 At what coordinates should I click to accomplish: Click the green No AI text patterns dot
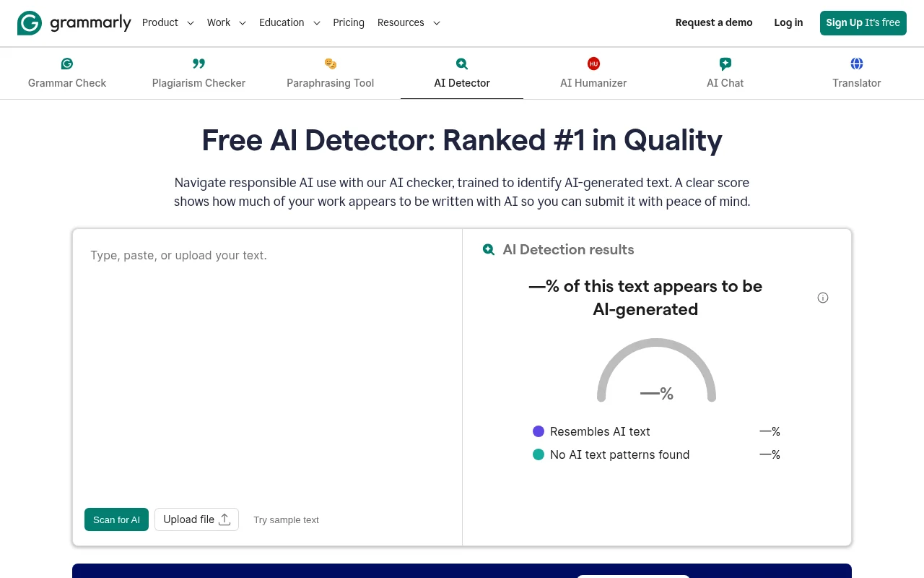[x=539, y=454]
